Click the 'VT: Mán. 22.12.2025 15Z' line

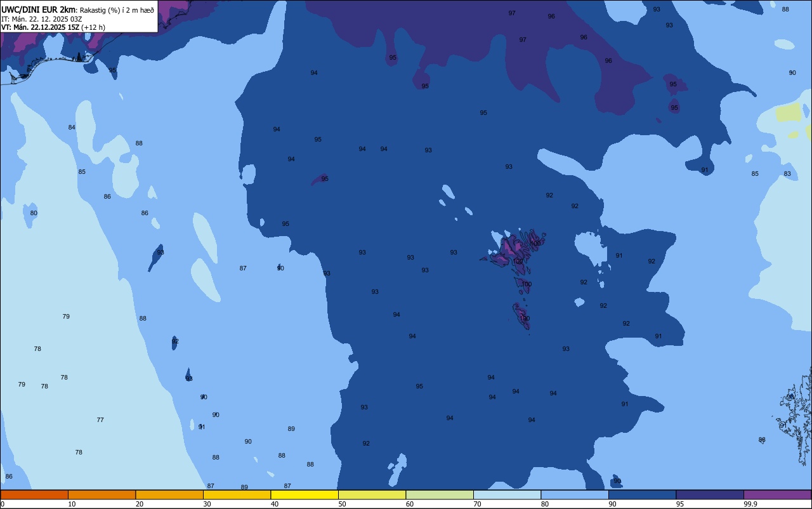pos(40,27)
